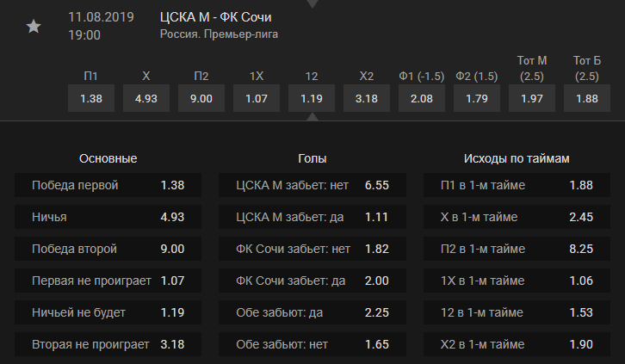The height and width of the screenshot is (364, 625).
Task: Pick Тот Б (2.5) odds 1.88
Action: pyautogui.click(x=587, y=98)
